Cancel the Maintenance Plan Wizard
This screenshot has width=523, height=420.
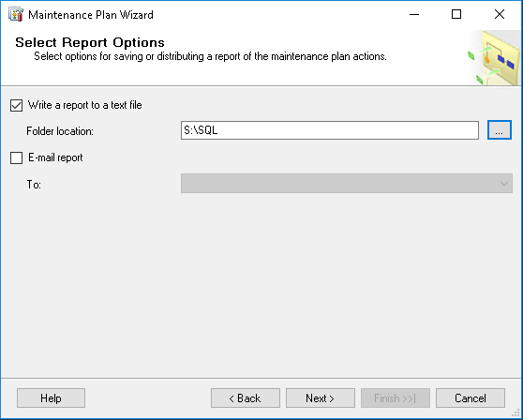(471, 398)
